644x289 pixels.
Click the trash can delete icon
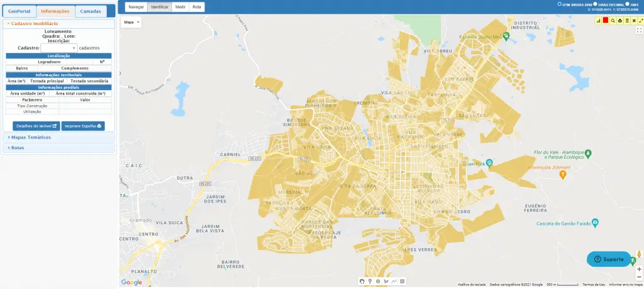626,21
